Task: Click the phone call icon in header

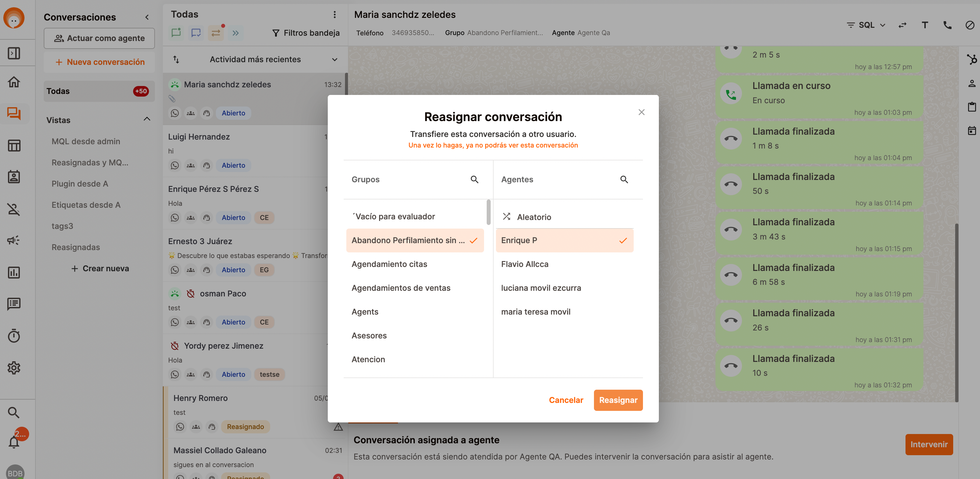Action: (x=947, y=25)
